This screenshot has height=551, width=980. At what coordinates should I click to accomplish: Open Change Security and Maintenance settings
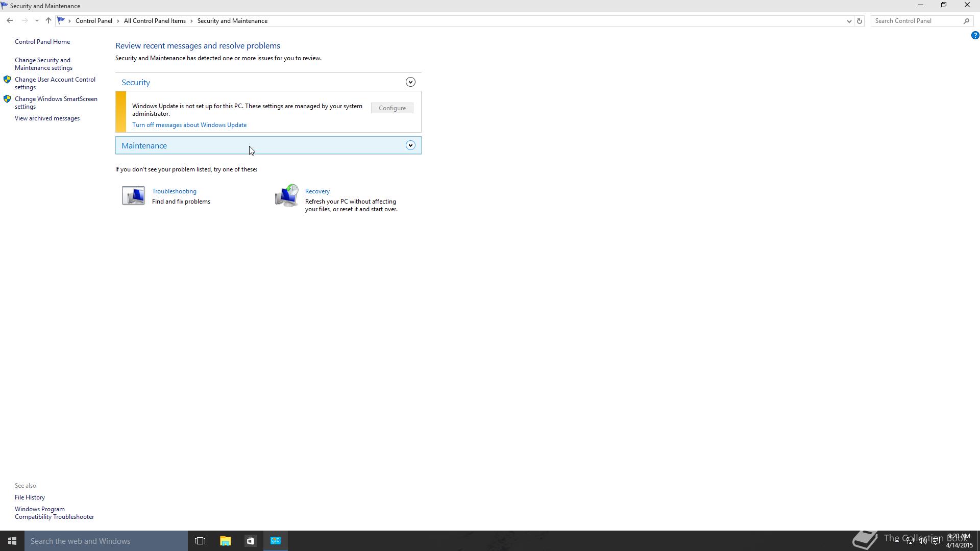point(43,64)
